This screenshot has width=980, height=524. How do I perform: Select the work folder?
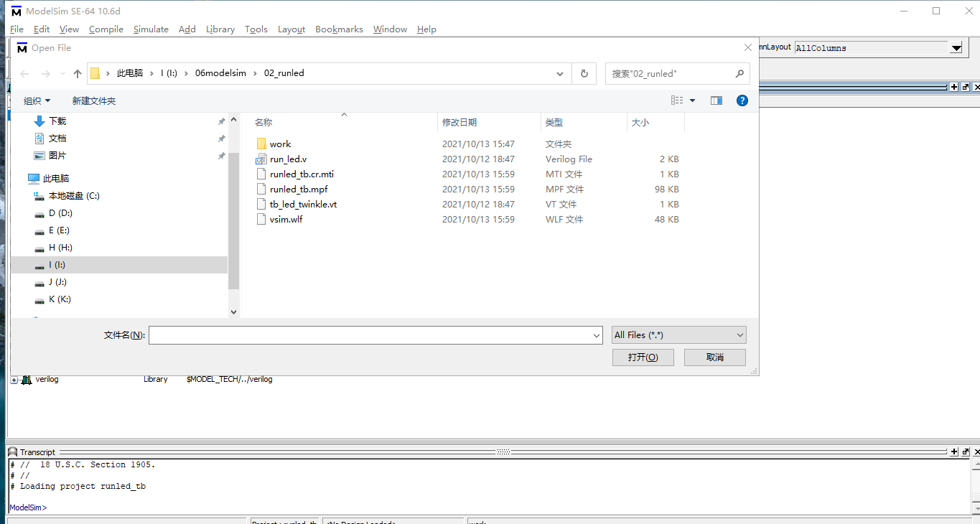coord(280,144)
